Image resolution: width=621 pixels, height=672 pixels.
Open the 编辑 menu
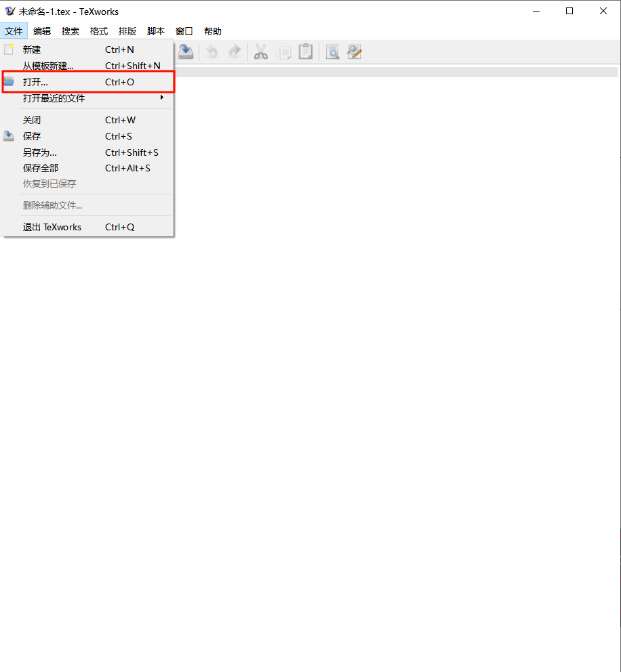coord(42,31)
